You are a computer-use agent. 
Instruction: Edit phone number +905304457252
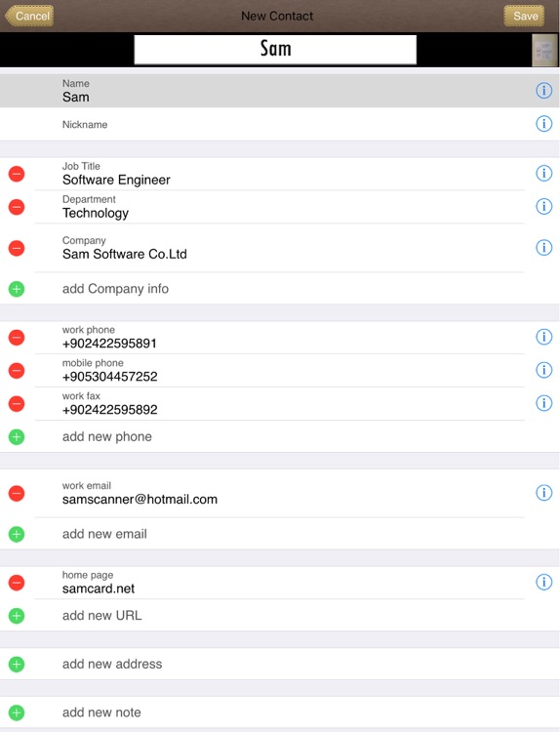pos(109,377)
